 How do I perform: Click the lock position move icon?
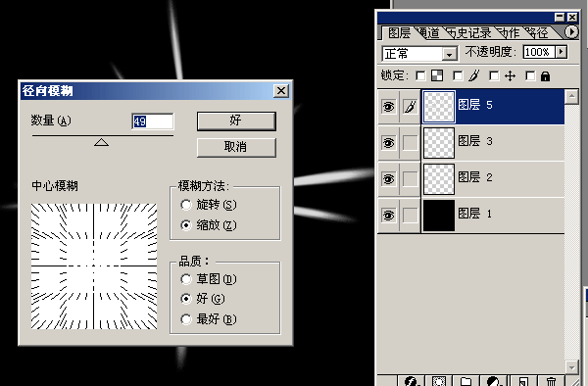click(x=510, y=76)
